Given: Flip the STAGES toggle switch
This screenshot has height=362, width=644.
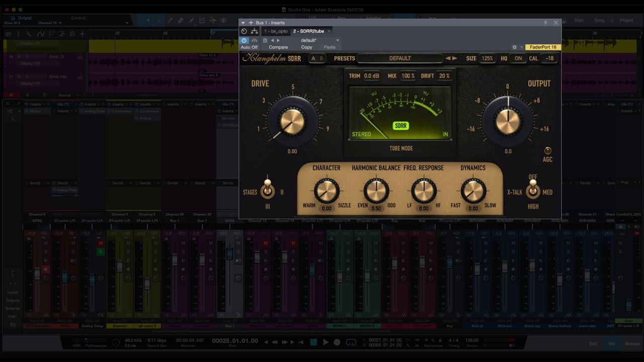Looking at the screenshot, I should (268, 189).
